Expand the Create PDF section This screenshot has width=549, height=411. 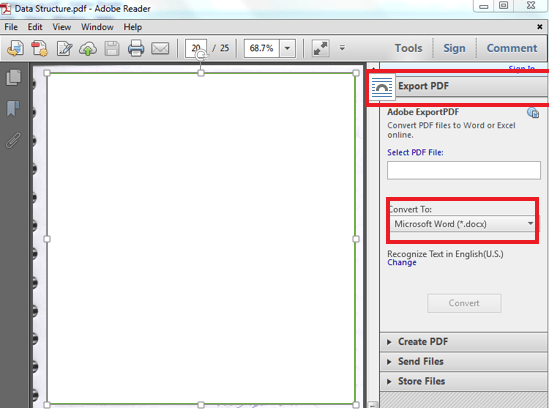tap(464, 342)
